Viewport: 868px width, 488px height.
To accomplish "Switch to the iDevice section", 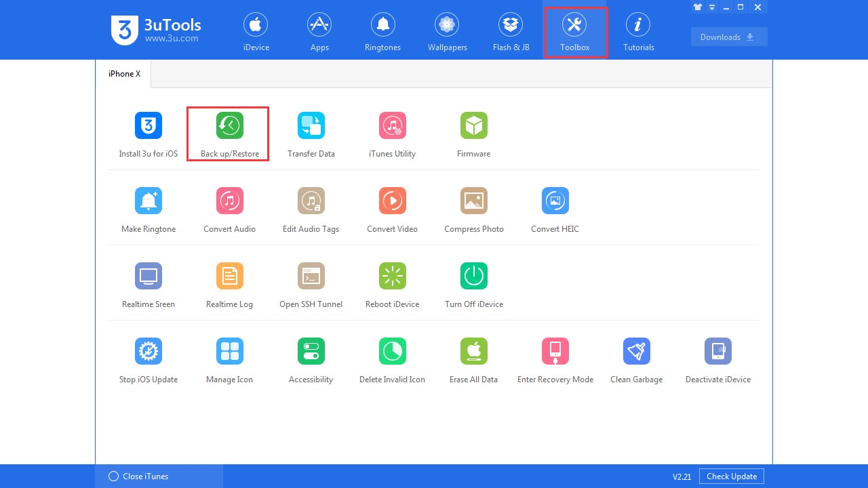I will 256,32.
